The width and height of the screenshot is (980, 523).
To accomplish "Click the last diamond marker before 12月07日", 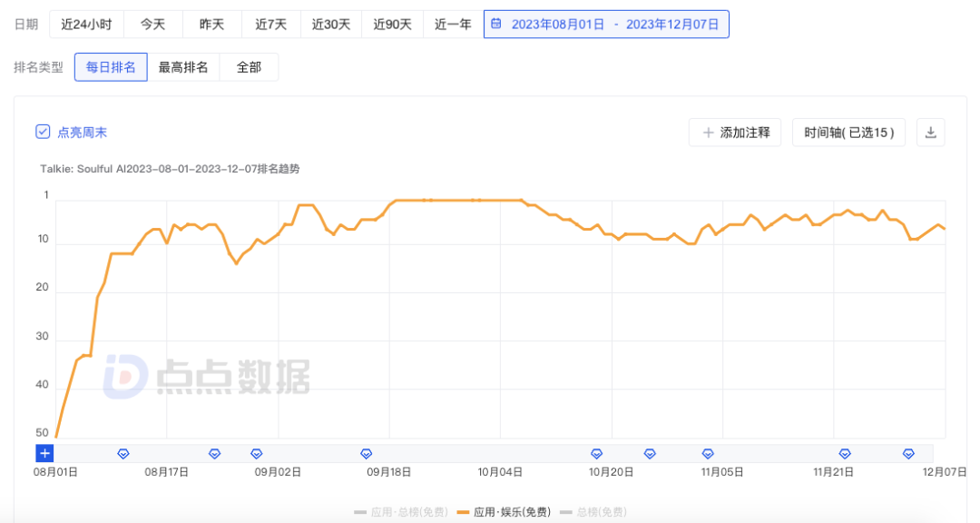I will [x=908, y=453].
